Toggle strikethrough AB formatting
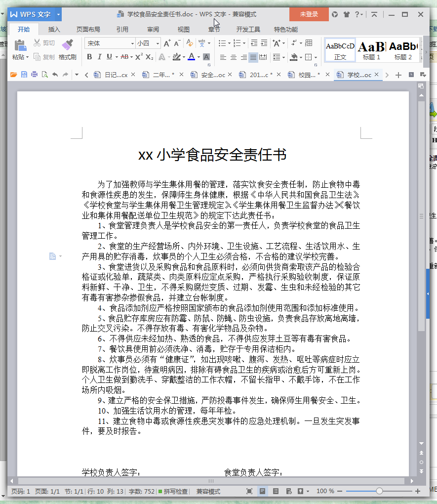The height and width of the screenshot is (504, 437). (124, 57)
